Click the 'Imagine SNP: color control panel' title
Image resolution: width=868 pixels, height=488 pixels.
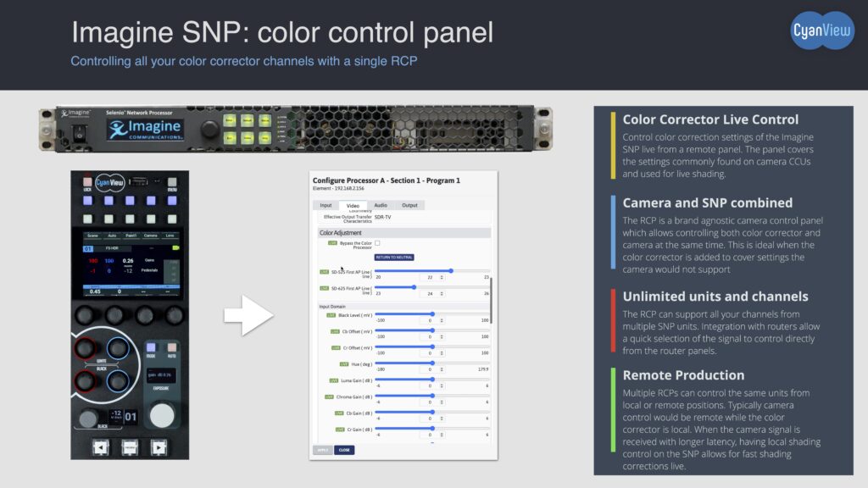click(282, 32)
